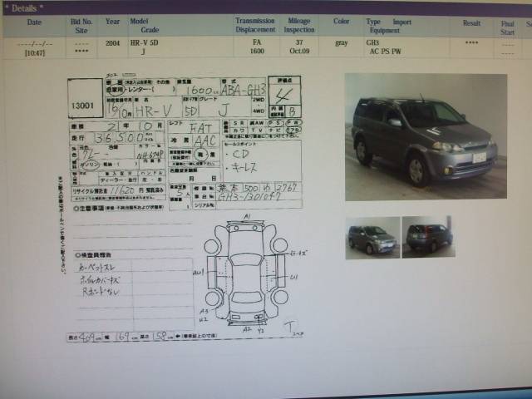Open the main gray HR-V car photo

click(426, 136)
